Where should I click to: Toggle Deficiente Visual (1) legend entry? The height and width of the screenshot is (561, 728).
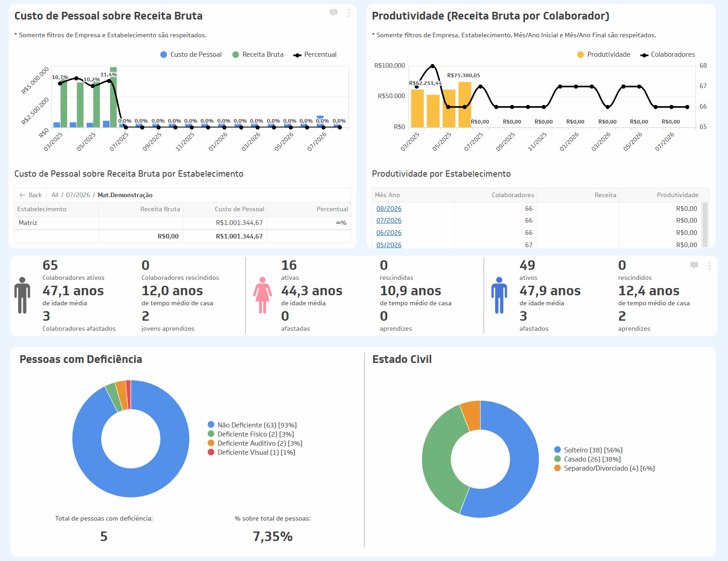(251, 452)
